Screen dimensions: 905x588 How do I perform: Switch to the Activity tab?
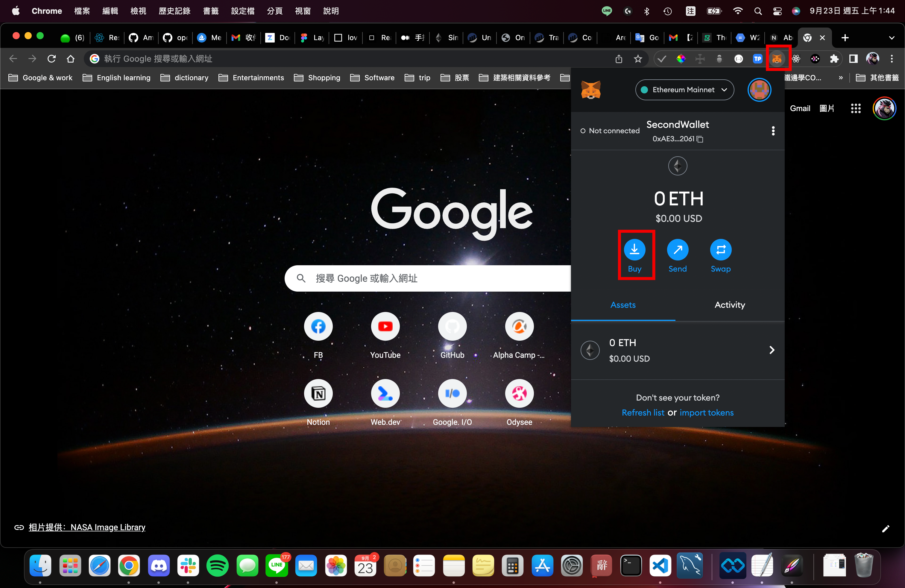point(729,305)
